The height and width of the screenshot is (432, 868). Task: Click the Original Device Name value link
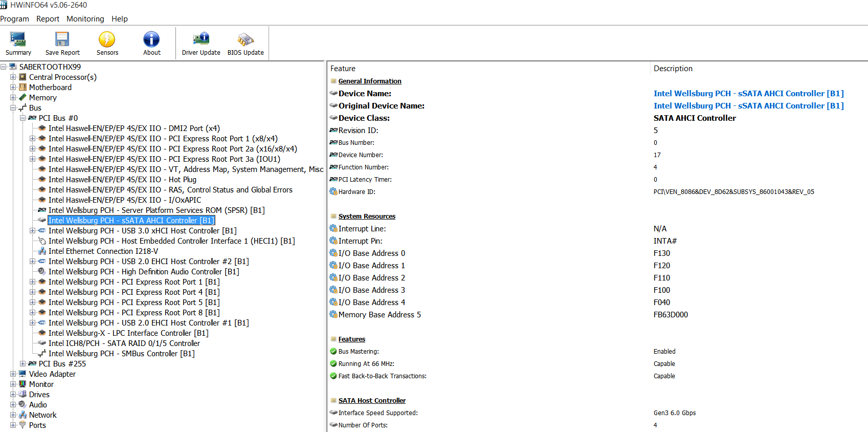748,106
